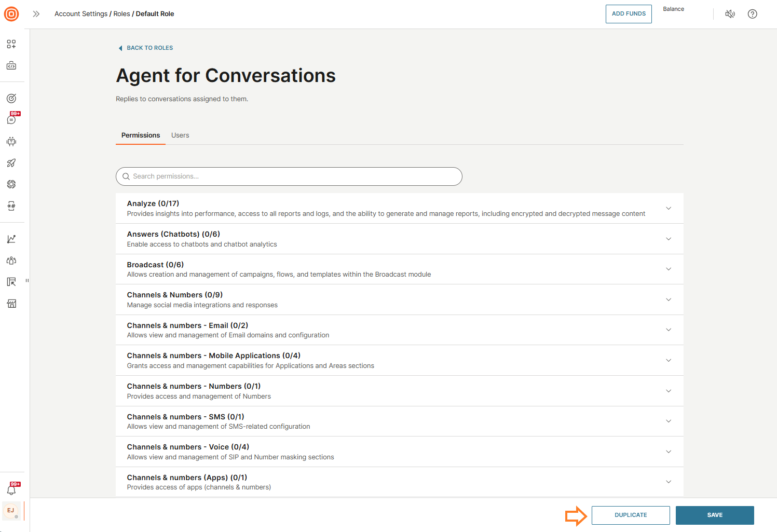The image size is (777, 532).
Task: Open the chatbot robot icon in sidebar
Action: click(11, 142)
